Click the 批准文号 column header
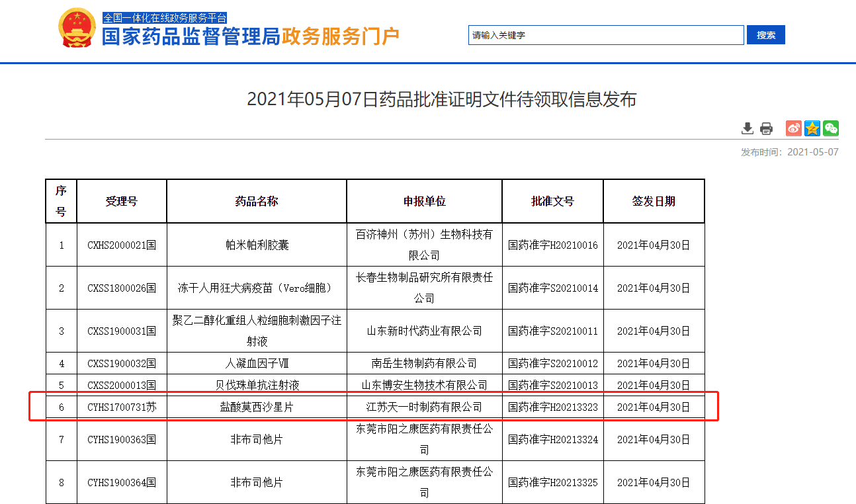Image resolution: width=856 pixels, height=504 pixels. point(553,201)
